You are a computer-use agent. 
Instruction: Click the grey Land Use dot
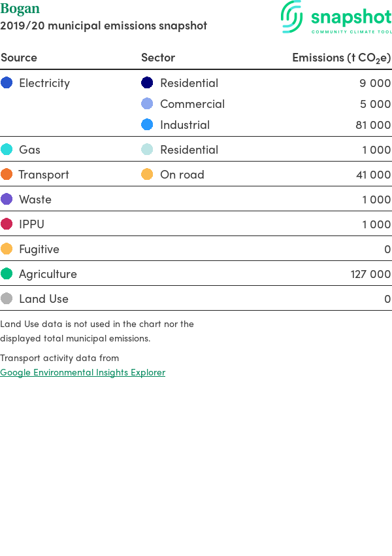pos(7,298)
